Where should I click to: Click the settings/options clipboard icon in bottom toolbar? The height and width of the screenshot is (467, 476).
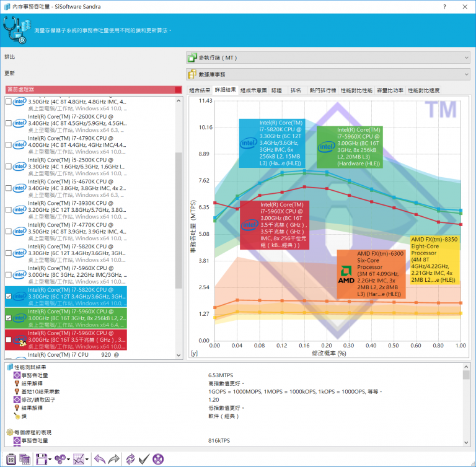point(11,459)
